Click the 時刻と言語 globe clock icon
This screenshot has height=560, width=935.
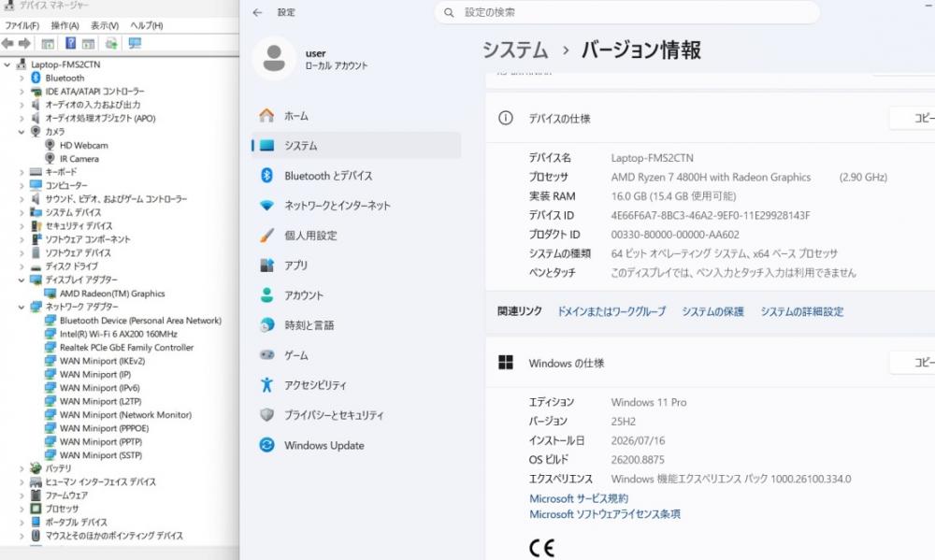266,324
